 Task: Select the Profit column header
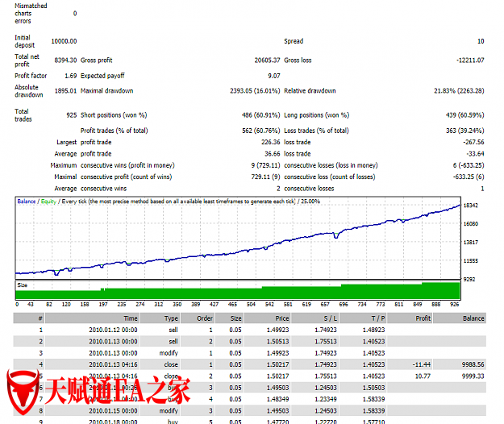point(420,318)
